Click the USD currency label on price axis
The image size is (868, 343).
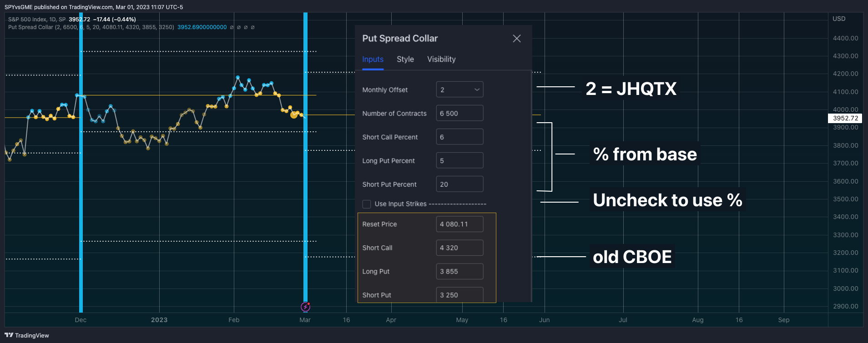tap(839, 19)
